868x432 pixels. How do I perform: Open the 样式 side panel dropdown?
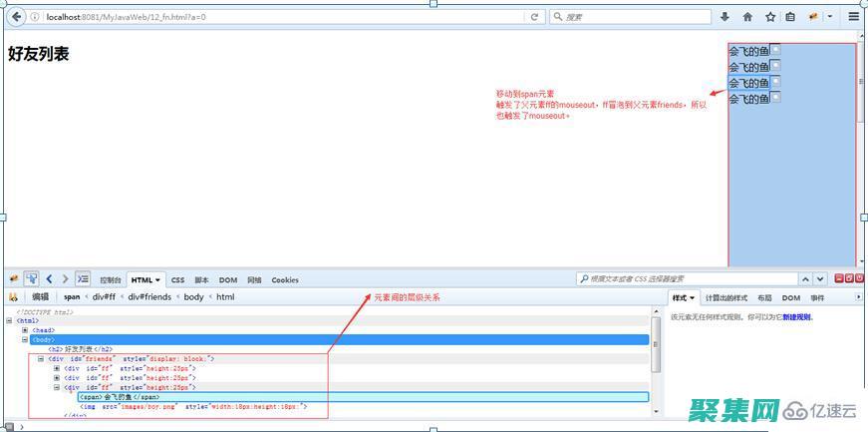(684, 297)
